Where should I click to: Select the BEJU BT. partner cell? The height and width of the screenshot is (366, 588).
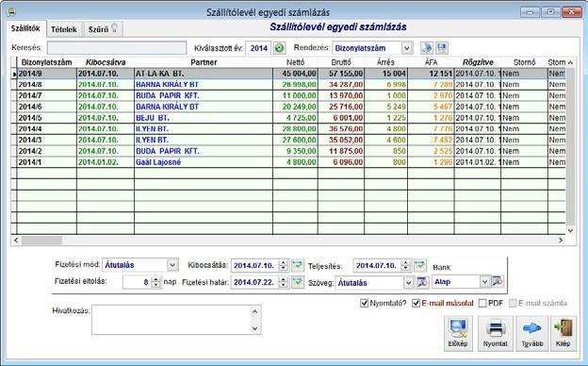click(x=204, y=118)
